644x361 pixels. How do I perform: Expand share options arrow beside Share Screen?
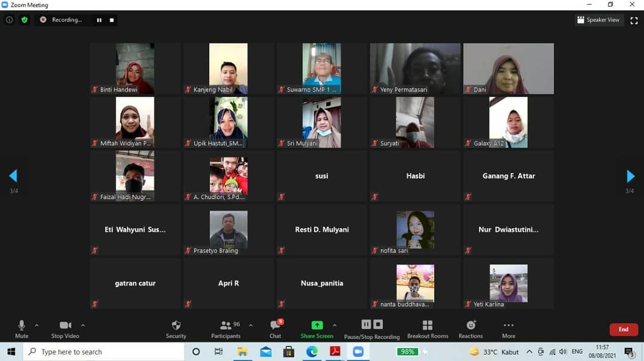pos(335,325)
